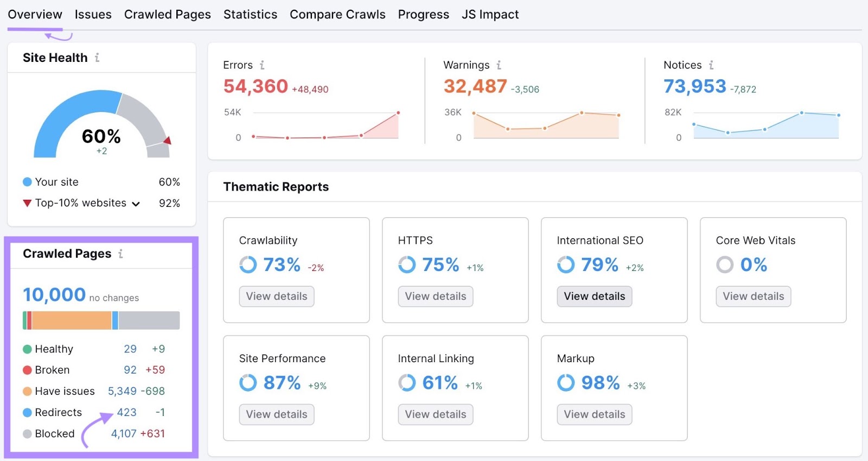This screenshot has height=461, width=868.
Task: Click the orange Have issues bar segment
Action: (x=72, y=320)
